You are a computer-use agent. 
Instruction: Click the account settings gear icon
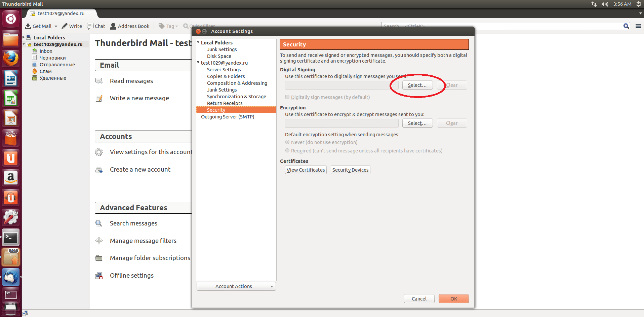(99, 152)
